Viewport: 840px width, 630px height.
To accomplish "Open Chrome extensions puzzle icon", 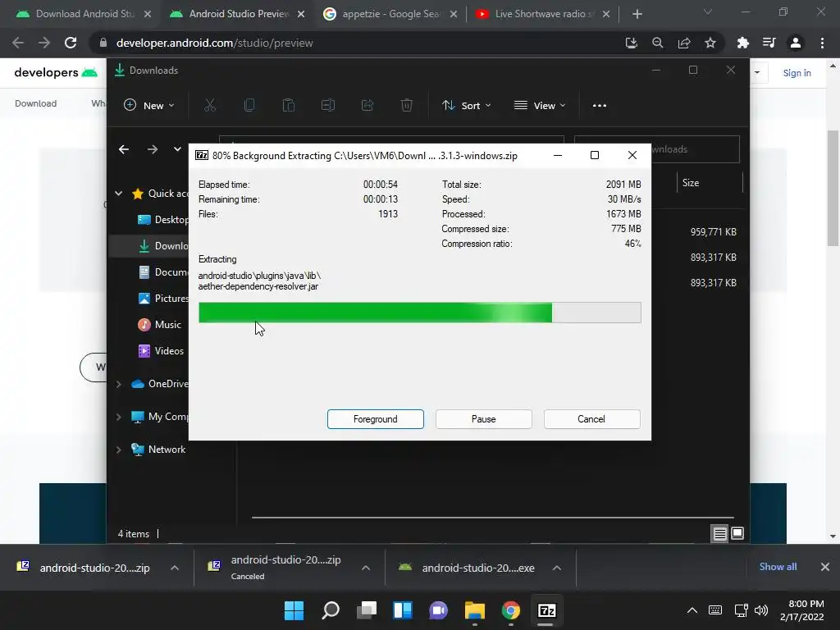I will (742, 43).
